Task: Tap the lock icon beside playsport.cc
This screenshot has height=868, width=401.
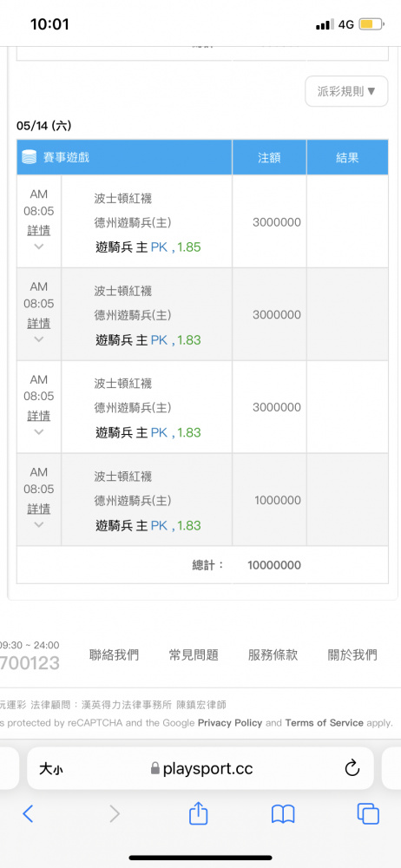Action: tap(155, 768)
